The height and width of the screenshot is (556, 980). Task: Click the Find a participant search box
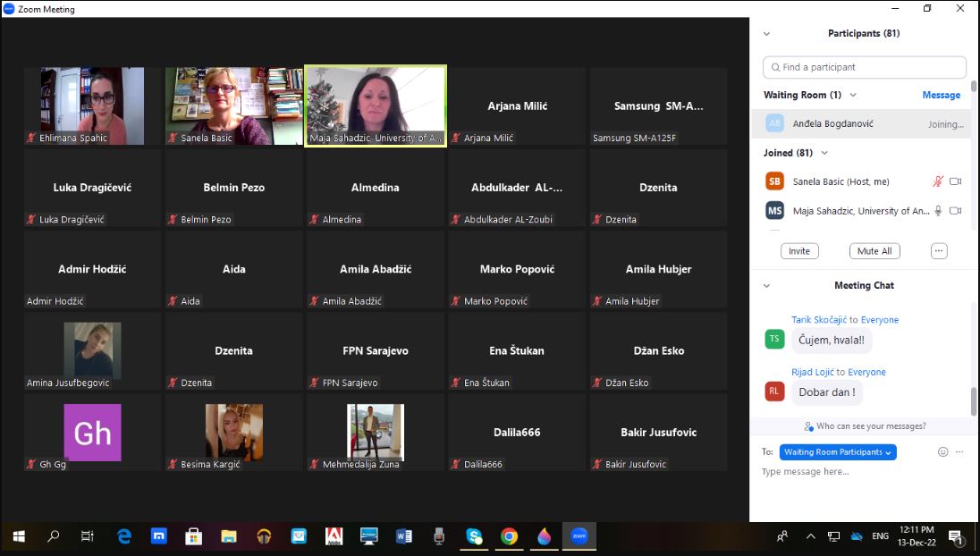click(x=864, y=67)
